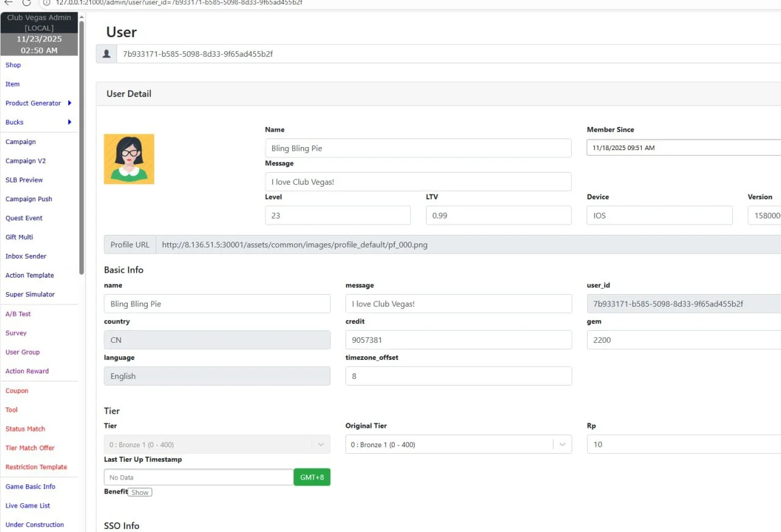Viewport: 781px width, 532px height.
Task: Open the disabled Tier dropdown chevron
Action: [321, 445]
